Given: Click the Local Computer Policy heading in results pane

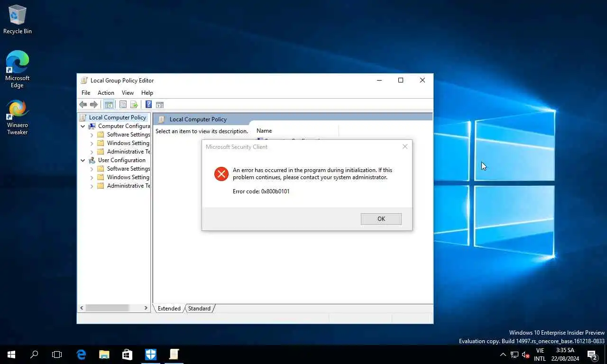Looking at the screenshot, I should tap(198, 119).
